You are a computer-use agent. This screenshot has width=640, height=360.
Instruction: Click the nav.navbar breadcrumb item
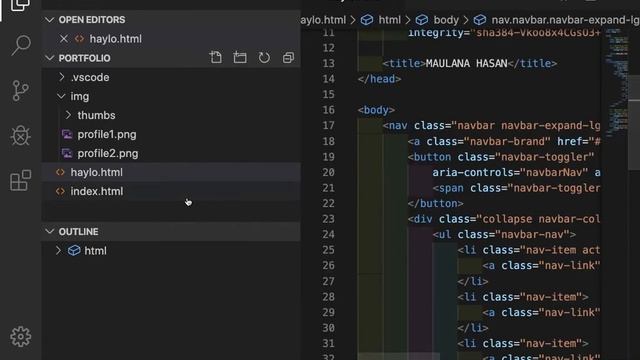(565, 20)
